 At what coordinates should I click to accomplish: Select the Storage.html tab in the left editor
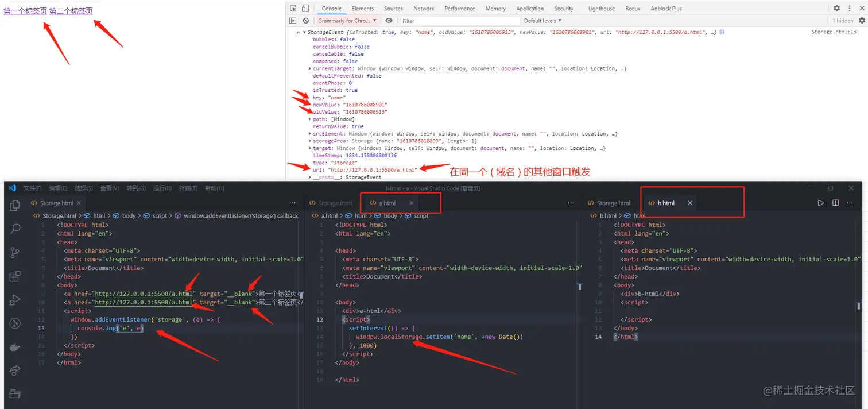click(56, 203)
